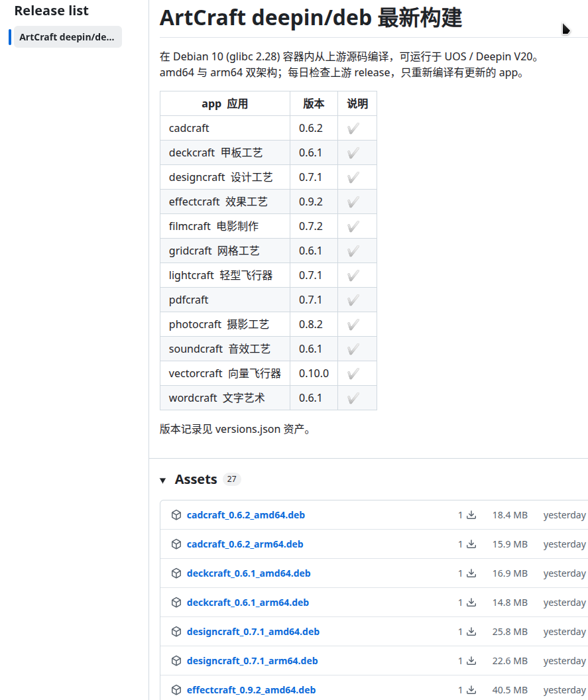588x700 pixels.
Task: Click download count icon for designcraft_0.7.1_amd64.deb
Action: (x=471, y=631)
